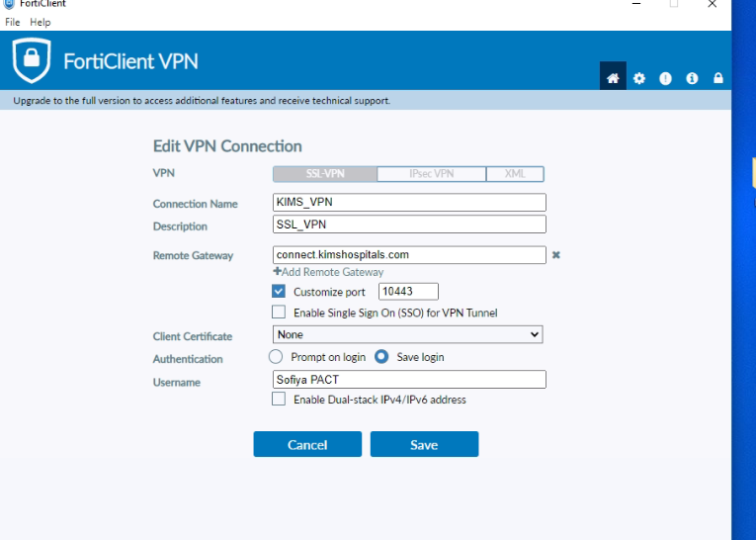Click the plus icon for Add Remote Gateway
This screenshot has width=756, height=540.
pos(277,271)
